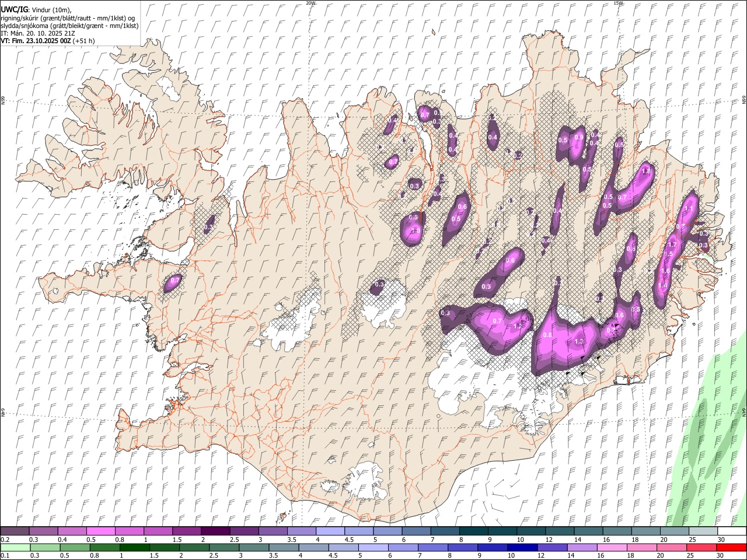Viewport: 747px width, 560px height.
Task: Click the 'slydda/snjókoma' description line
Action: 69,26
